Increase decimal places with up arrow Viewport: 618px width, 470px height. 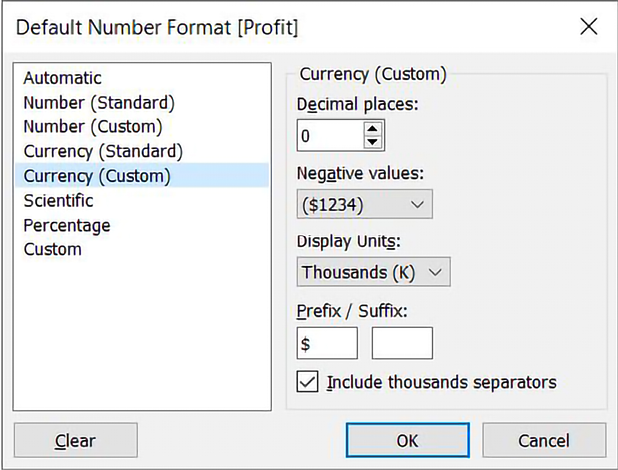[373, 128]
